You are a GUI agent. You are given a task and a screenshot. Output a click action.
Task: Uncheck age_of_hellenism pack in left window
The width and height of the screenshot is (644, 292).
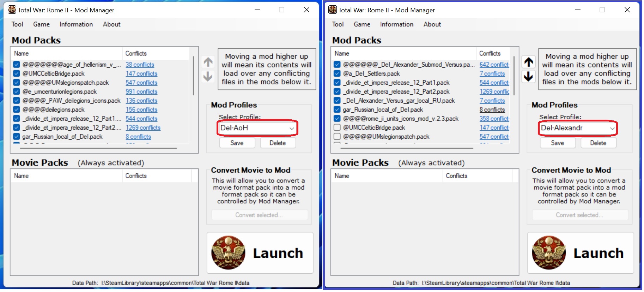(16, 65)
